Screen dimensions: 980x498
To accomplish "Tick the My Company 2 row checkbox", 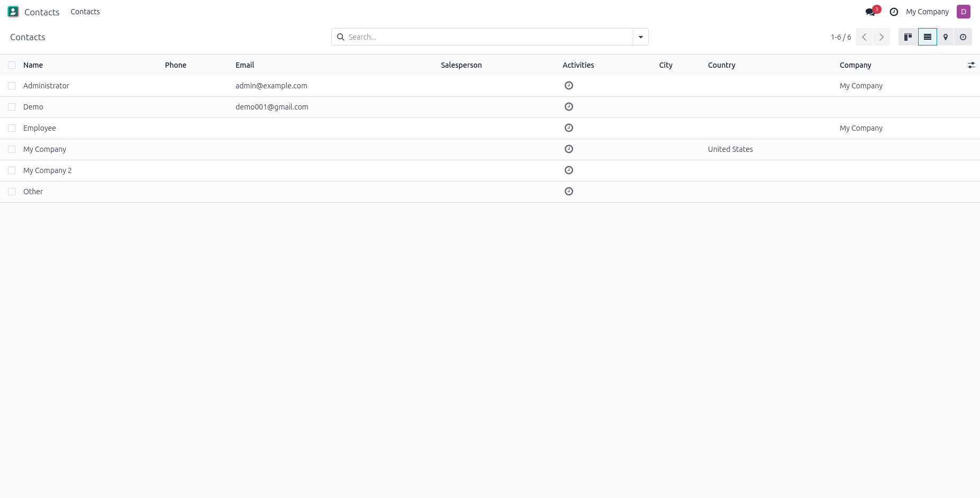I will point(12,170).
